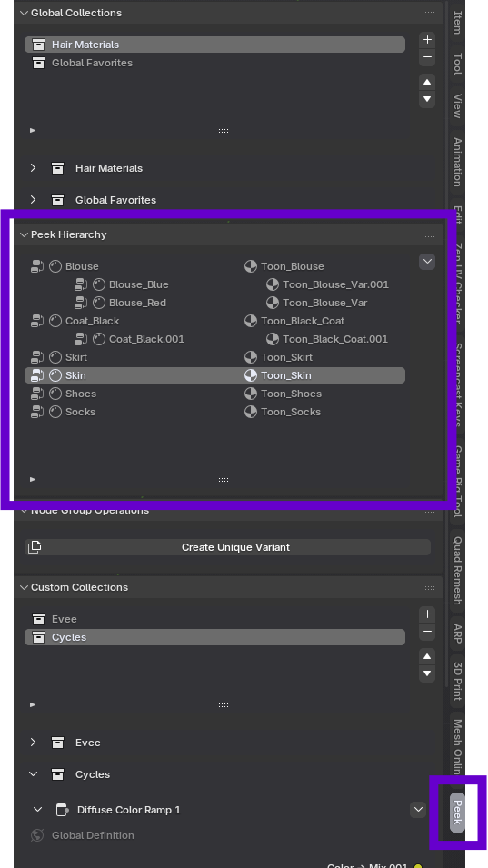The height and width of the screenshot is (868, 488).
Task: Click the Toon_Socks material icon
Action: click(251, 413)
